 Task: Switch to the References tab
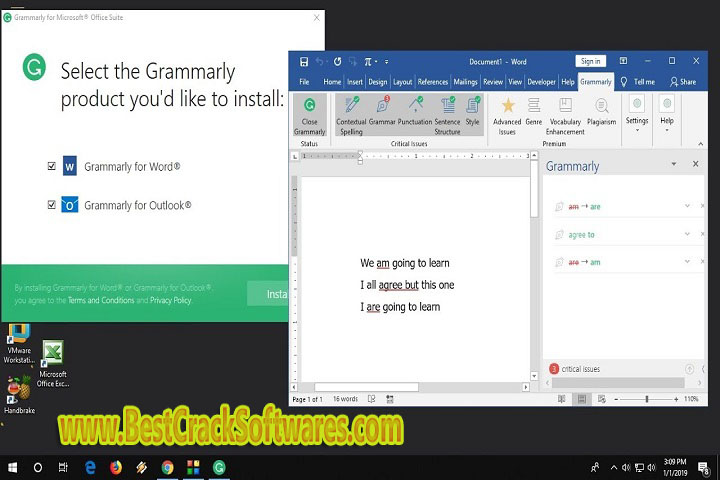pos(433,82)
